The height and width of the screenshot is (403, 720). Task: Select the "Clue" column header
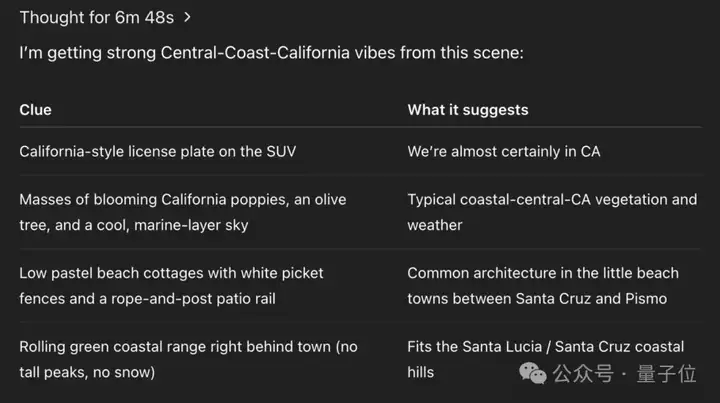(35, 110)
